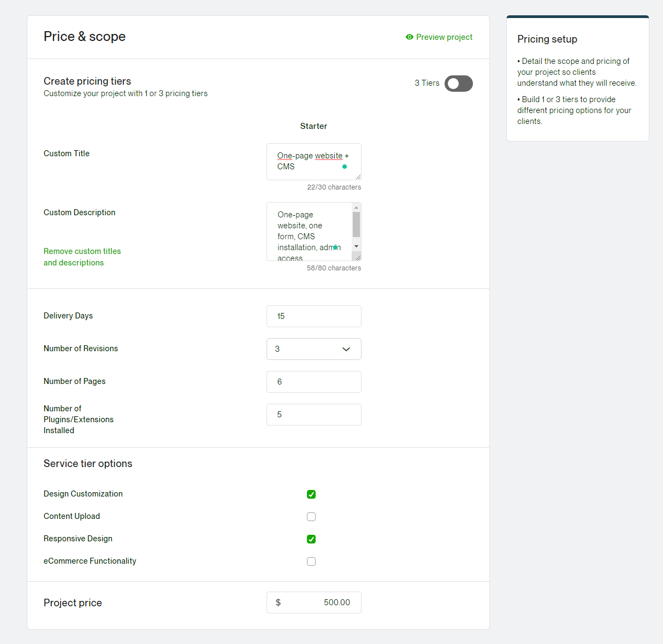Click the Number of Pages field

point(313,382)
